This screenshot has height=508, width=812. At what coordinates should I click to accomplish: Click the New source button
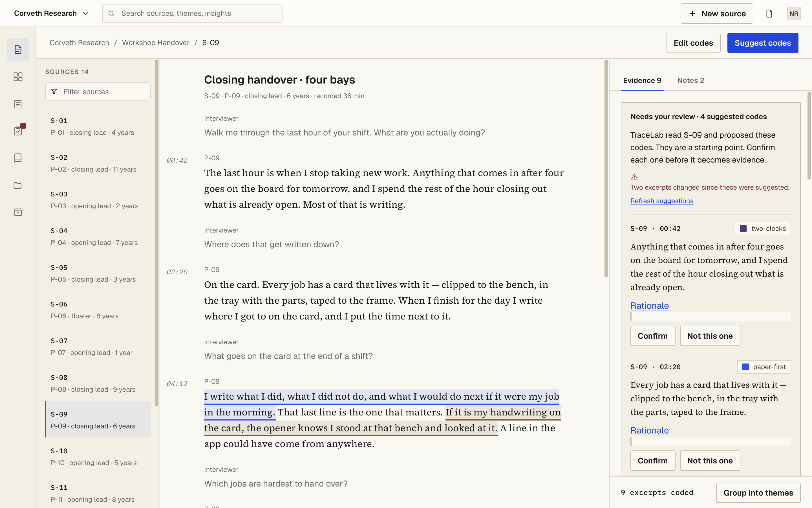tap(717, 14)
